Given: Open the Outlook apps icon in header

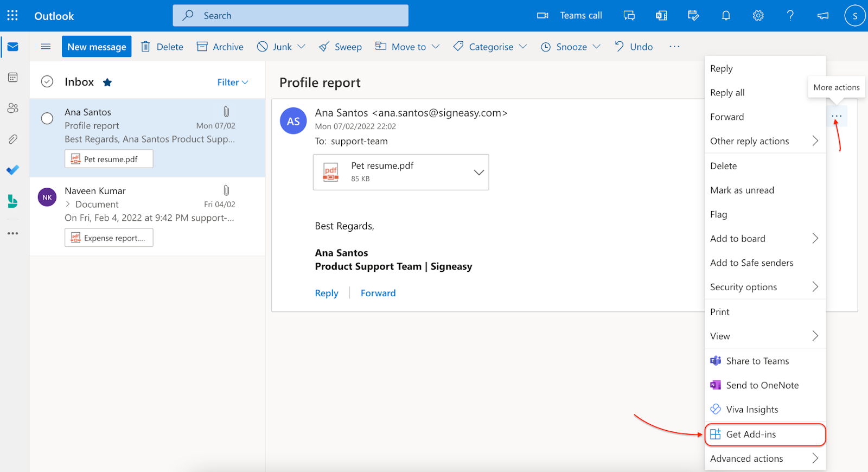Looking at the screenshot, I should tap(661, 16).
